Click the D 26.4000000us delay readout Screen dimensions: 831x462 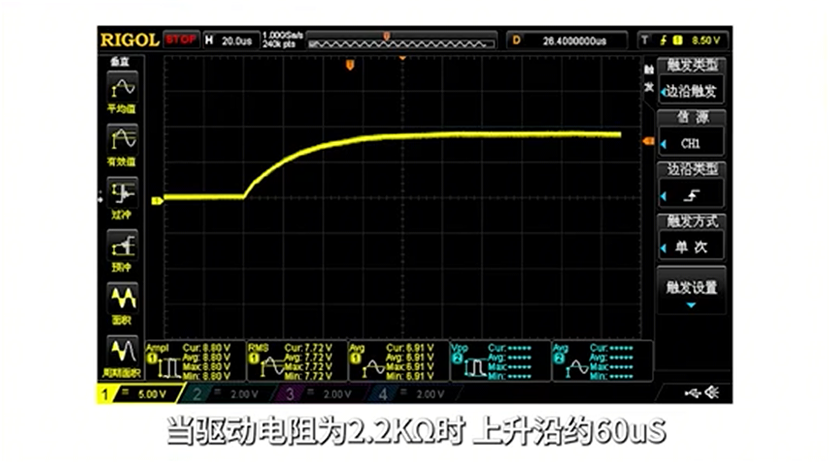tap(566, 40)
